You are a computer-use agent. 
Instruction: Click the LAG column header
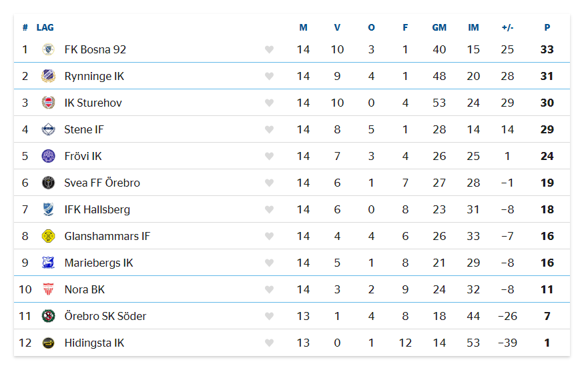click(x=45, y=27)
